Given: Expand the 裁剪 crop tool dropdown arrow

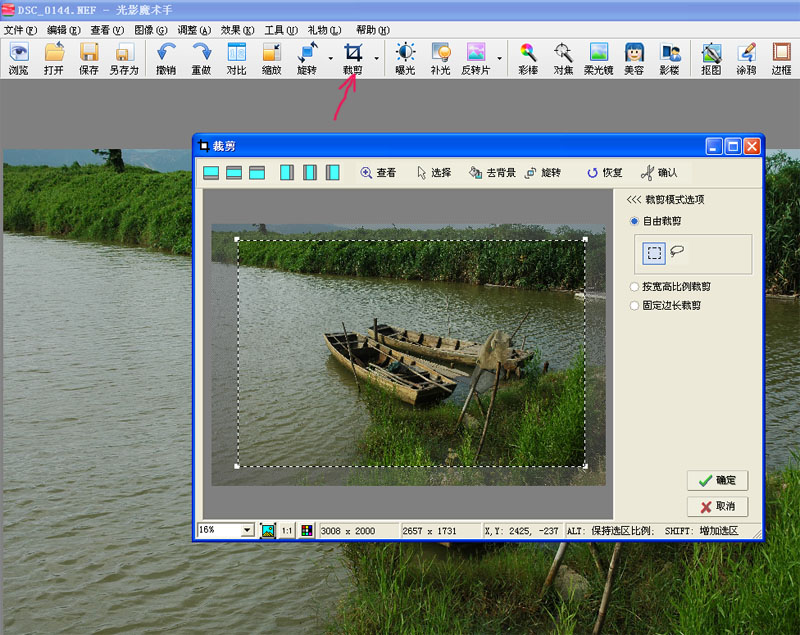Looking at the screenshot, I should [x=377, y=59].
